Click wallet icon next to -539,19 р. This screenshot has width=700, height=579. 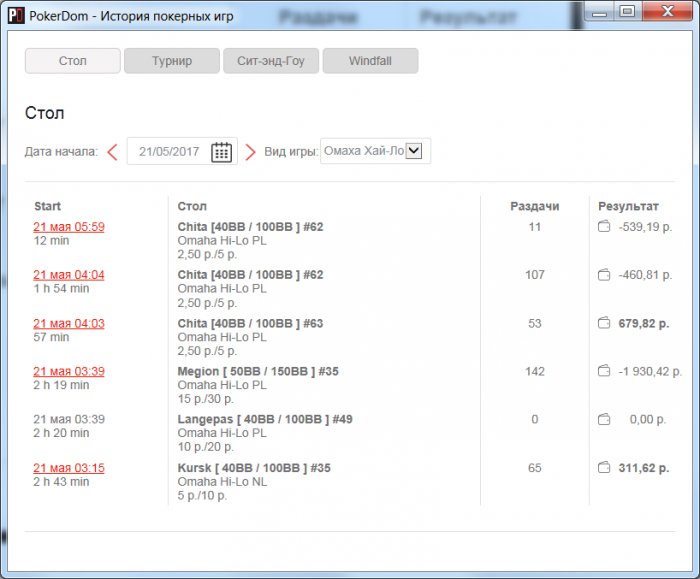604,227
